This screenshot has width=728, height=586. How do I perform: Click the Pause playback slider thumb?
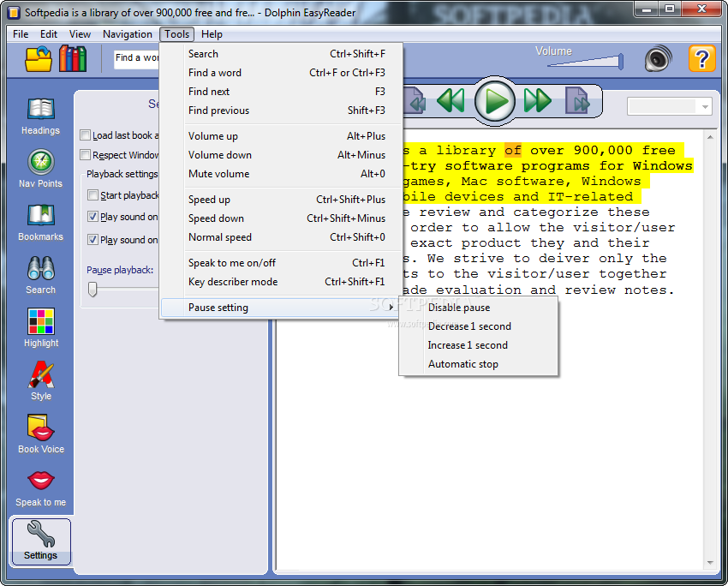(92, 289)
